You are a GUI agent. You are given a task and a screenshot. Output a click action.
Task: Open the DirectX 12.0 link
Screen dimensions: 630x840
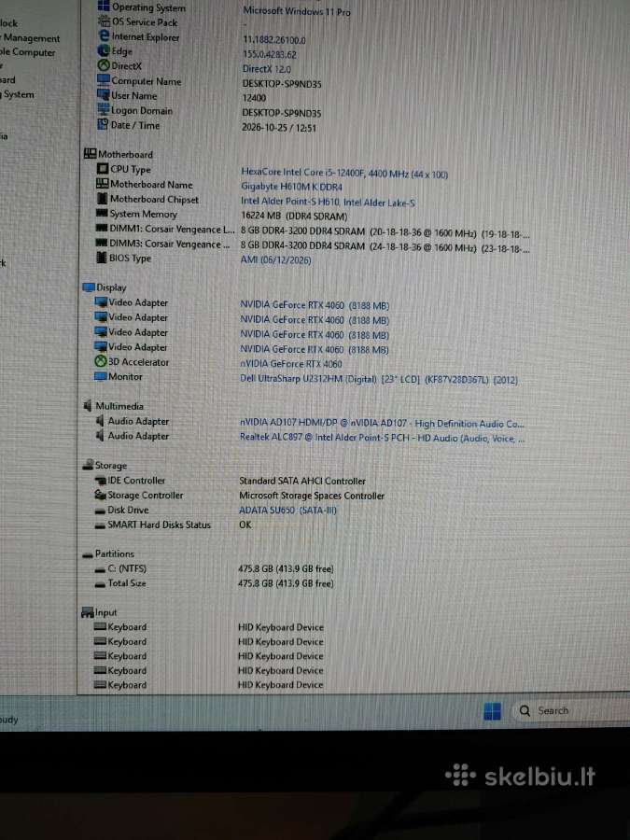point(267,68)
